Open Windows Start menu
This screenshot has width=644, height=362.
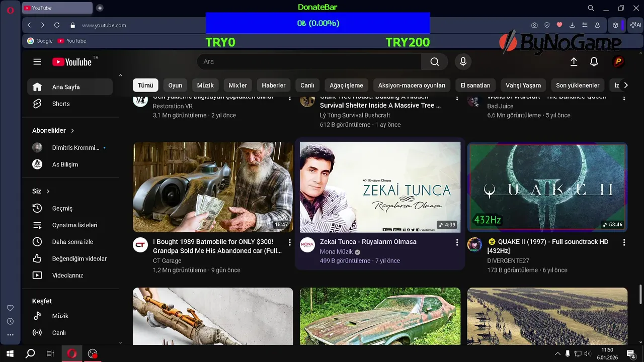10,354
